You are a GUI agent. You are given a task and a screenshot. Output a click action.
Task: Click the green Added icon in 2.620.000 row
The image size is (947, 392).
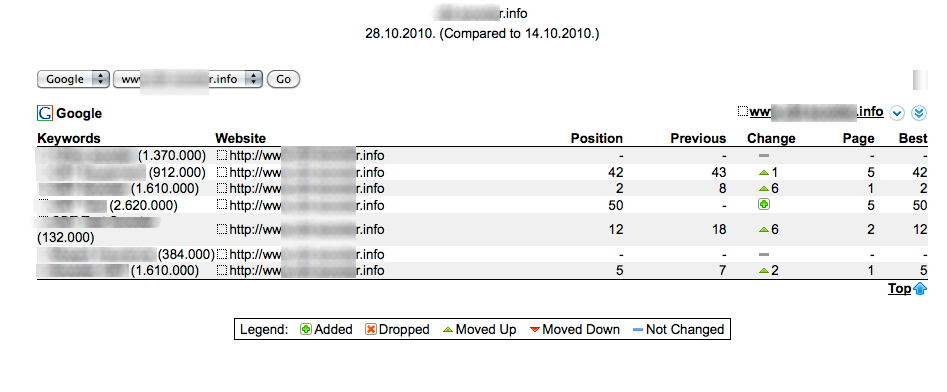tap(764, 205)
